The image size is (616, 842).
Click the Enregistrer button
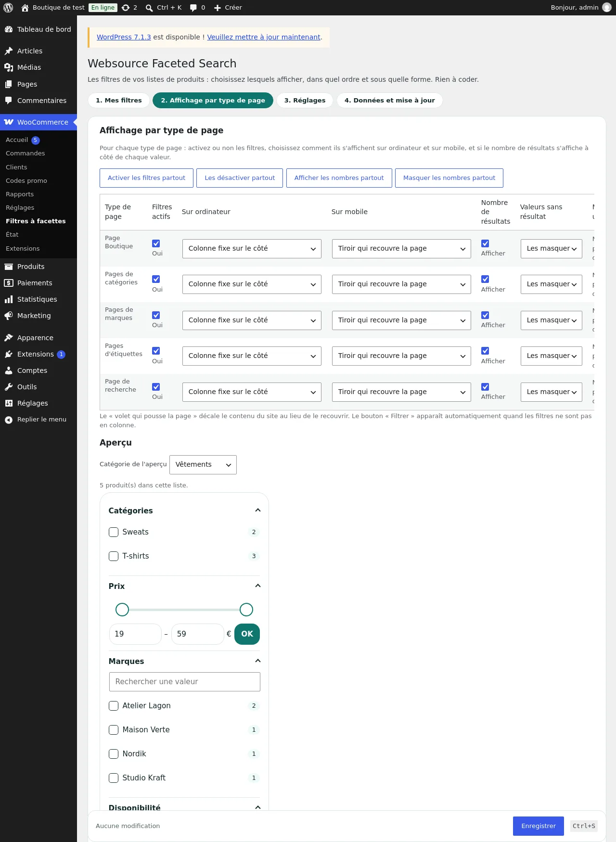[539, 826]
